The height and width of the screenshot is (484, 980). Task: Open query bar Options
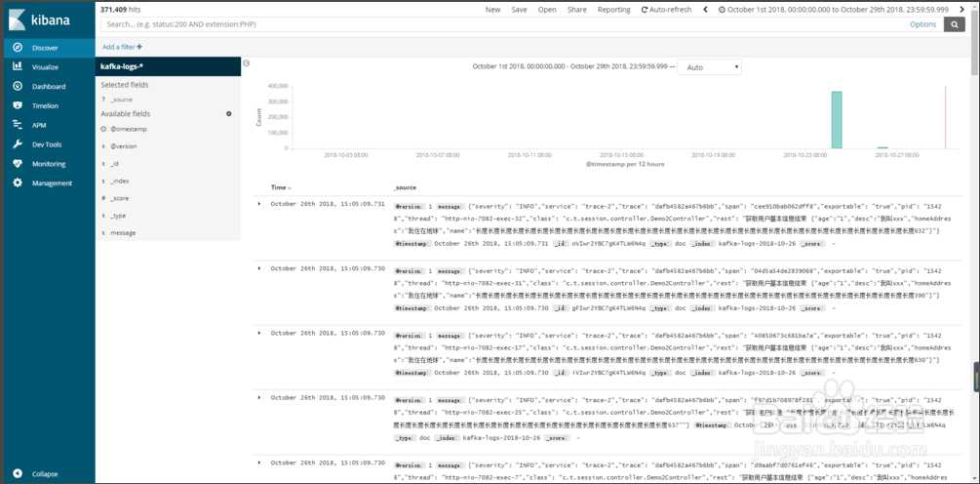pos(922,24)
